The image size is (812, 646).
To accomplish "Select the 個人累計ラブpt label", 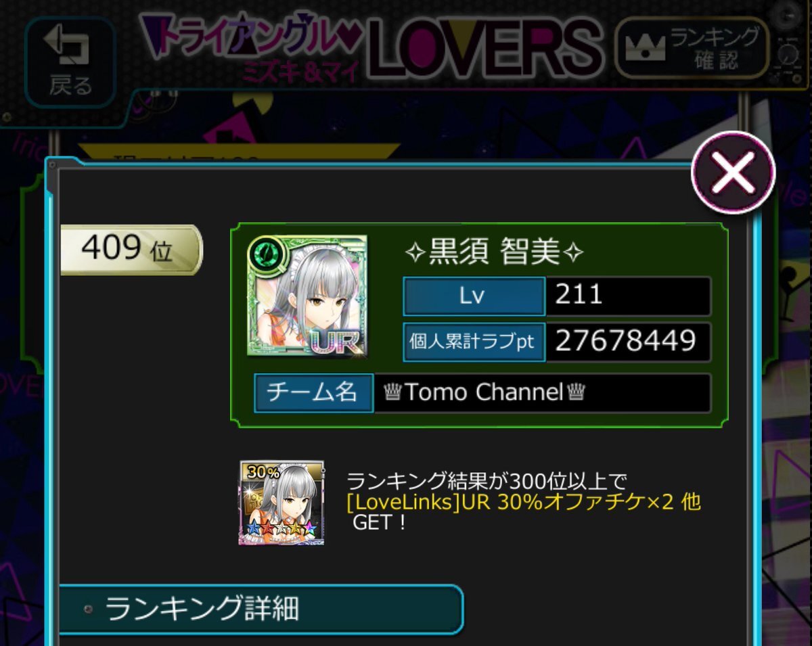I will click(x=474, y=342).
